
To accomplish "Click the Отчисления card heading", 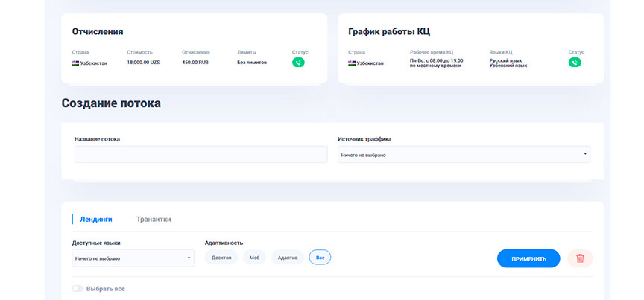I will click(98, 31).
